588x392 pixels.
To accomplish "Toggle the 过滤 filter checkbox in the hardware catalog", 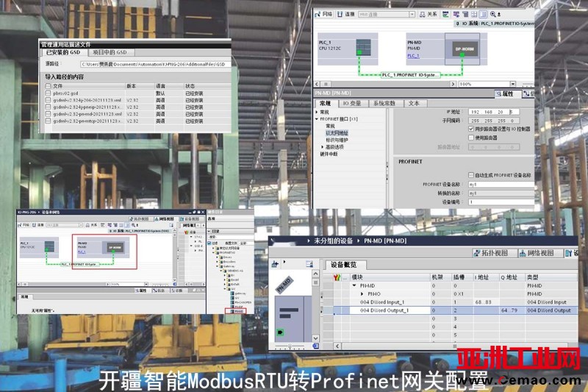I will 210,243.
